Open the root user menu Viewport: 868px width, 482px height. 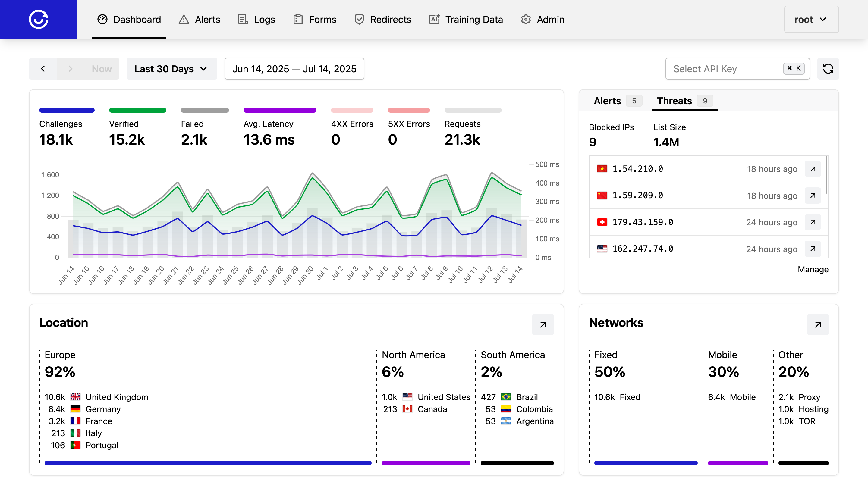(x=811, y=19)
